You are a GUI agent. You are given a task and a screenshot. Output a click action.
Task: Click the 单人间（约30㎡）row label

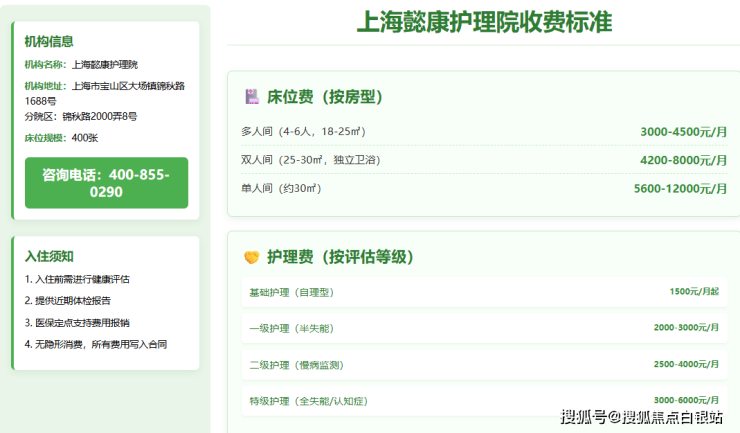pos(281,188)
